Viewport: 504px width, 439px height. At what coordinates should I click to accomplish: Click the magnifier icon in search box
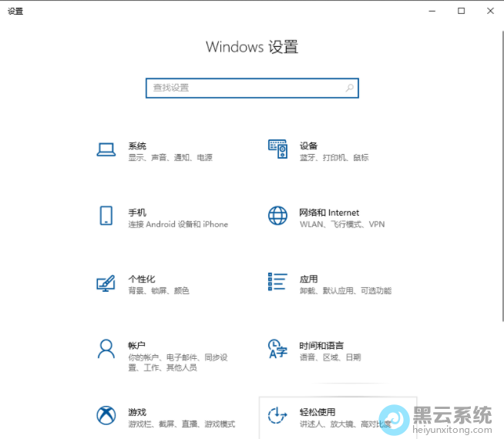click(350, 88)
